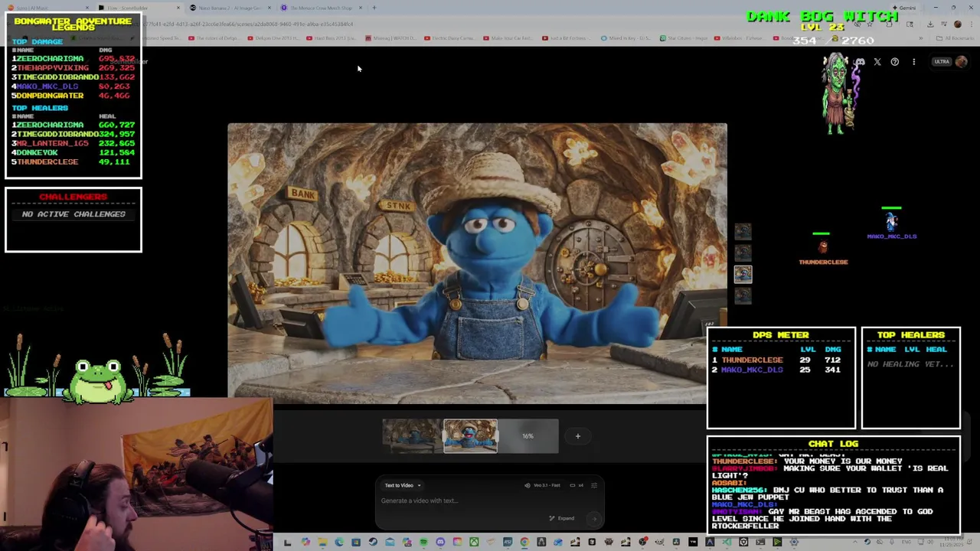Click the sound icon beside Veo 3.1
This screenshot has width=980, height=551.
[527, 485]
